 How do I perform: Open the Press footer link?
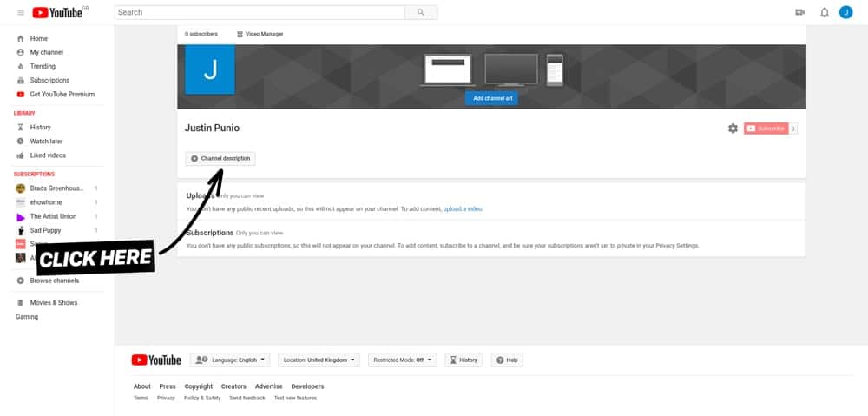point(168,386)
